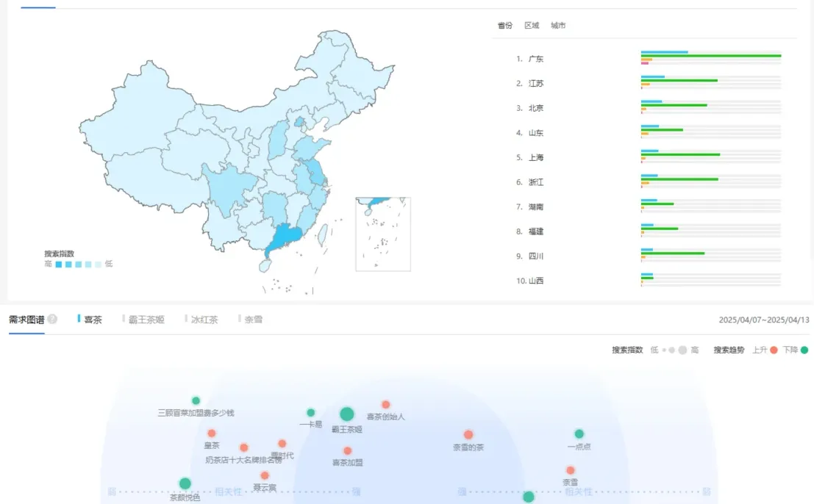814x504 pixels.
Task: Click the 北京 row in province ranking
Action: (x=648, y=108)
